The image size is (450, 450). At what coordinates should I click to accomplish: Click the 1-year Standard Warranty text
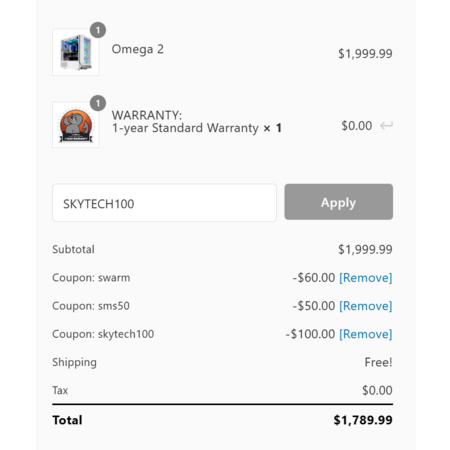(185, 128)
